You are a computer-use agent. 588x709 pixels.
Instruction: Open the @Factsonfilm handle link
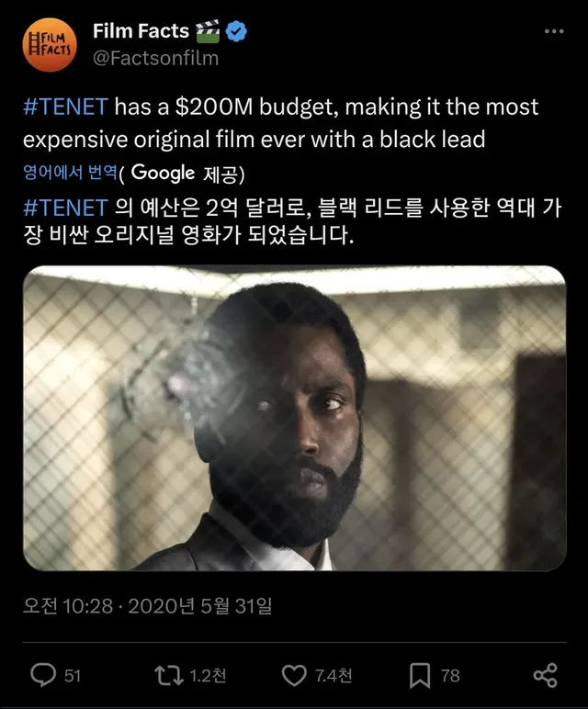(x=155, y=58)
